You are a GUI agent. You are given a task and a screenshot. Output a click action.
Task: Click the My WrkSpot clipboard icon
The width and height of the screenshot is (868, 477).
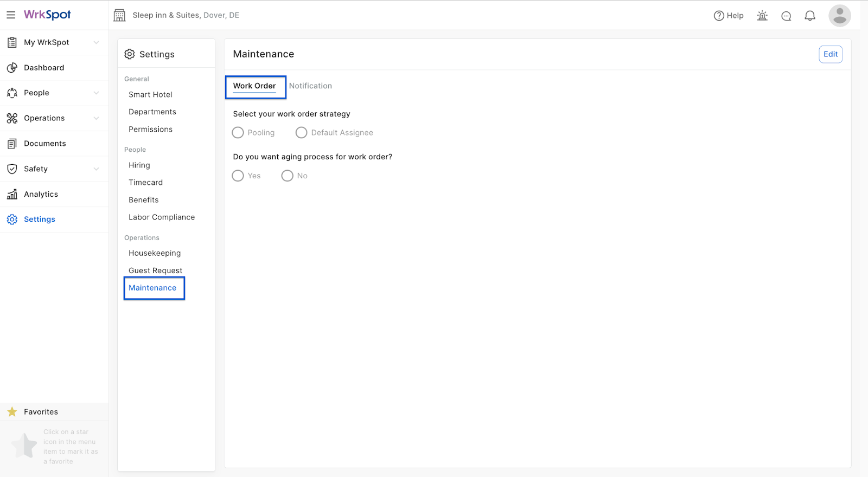click(12, 42)
